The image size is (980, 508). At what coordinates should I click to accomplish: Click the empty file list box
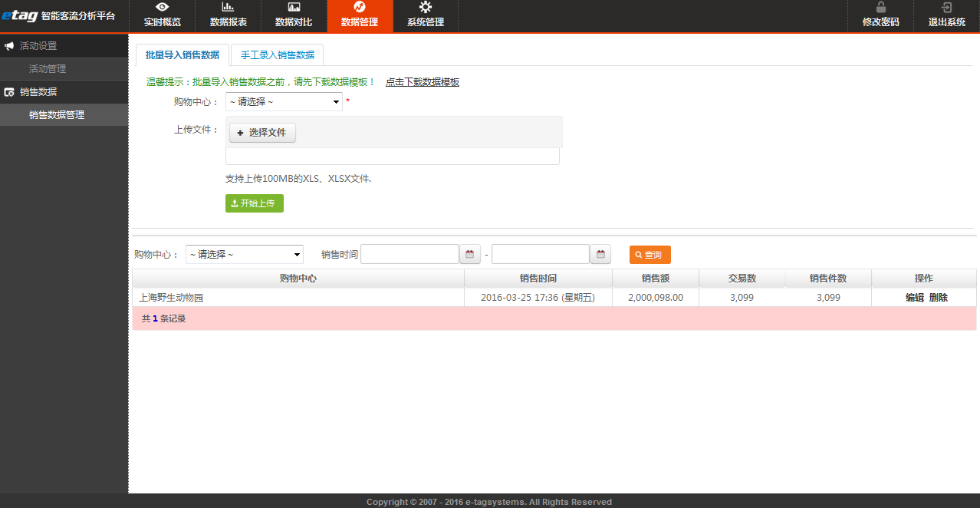point(393,157)
